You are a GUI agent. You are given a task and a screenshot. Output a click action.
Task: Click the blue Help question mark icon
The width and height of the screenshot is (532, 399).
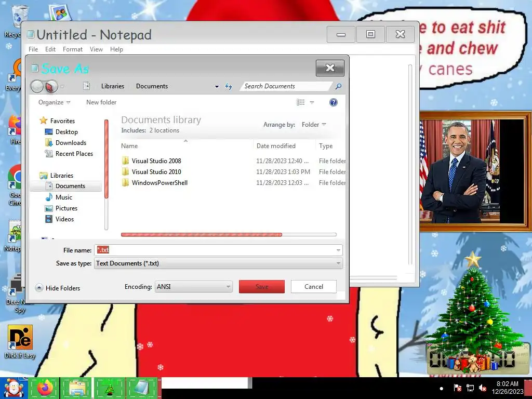click(x=334, y=102)
